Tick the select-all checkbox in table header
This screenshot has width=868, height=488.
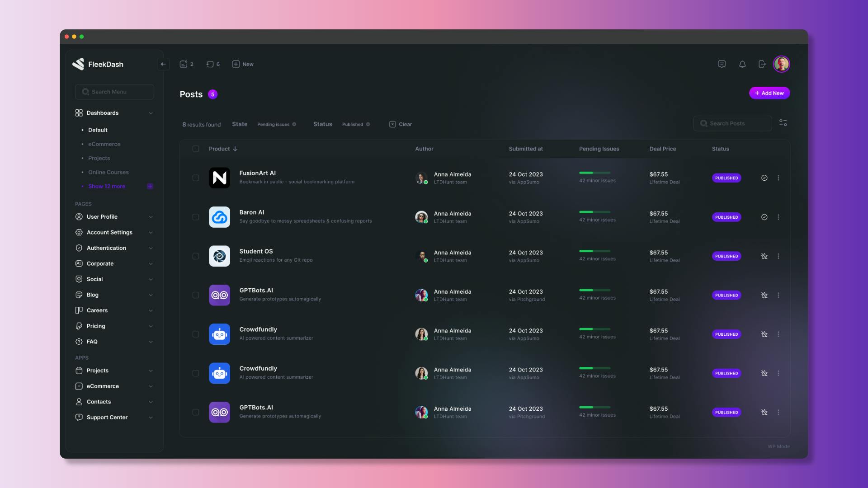tap(195, 149)
